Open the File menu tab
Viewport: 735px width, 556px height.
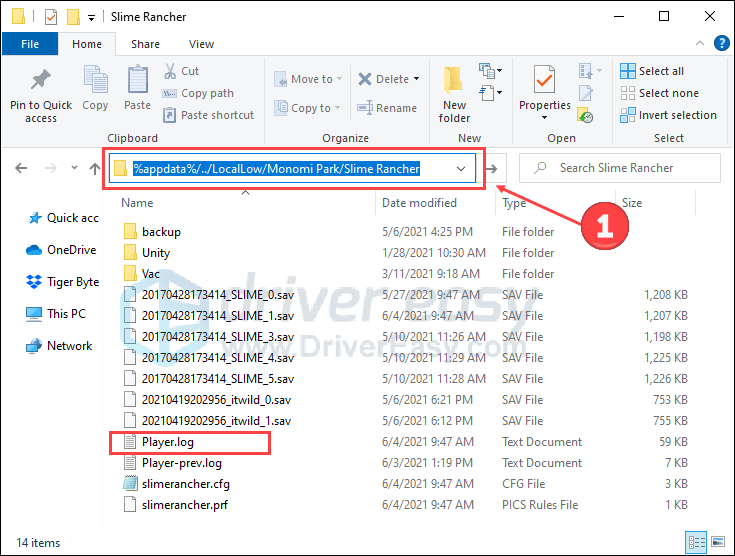[x=30, y=44]
